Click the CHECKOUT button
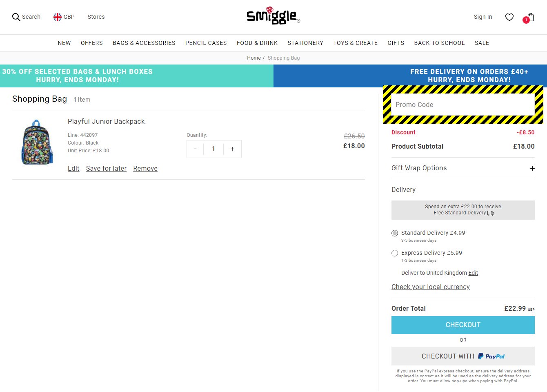 463,325
